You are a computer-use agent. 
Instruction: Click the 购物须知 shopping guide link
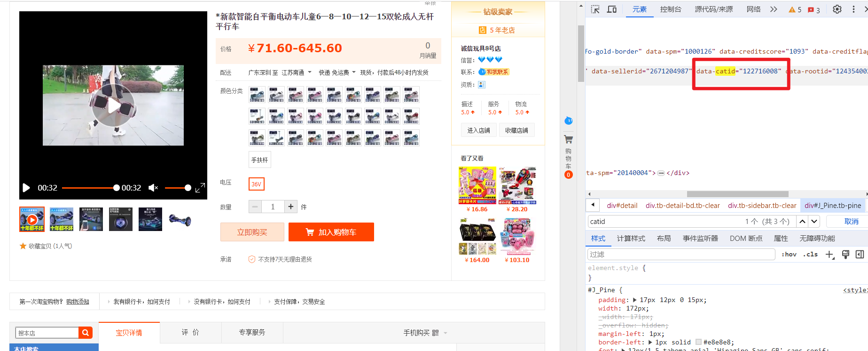coord(78,302)
